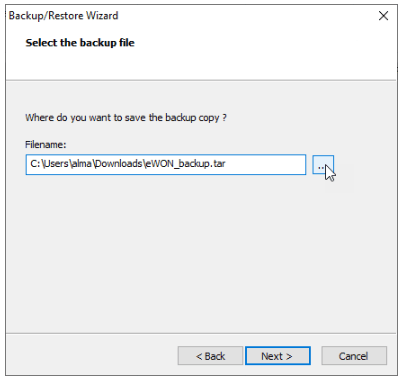Focus the Filename path input field

[166, 164]
